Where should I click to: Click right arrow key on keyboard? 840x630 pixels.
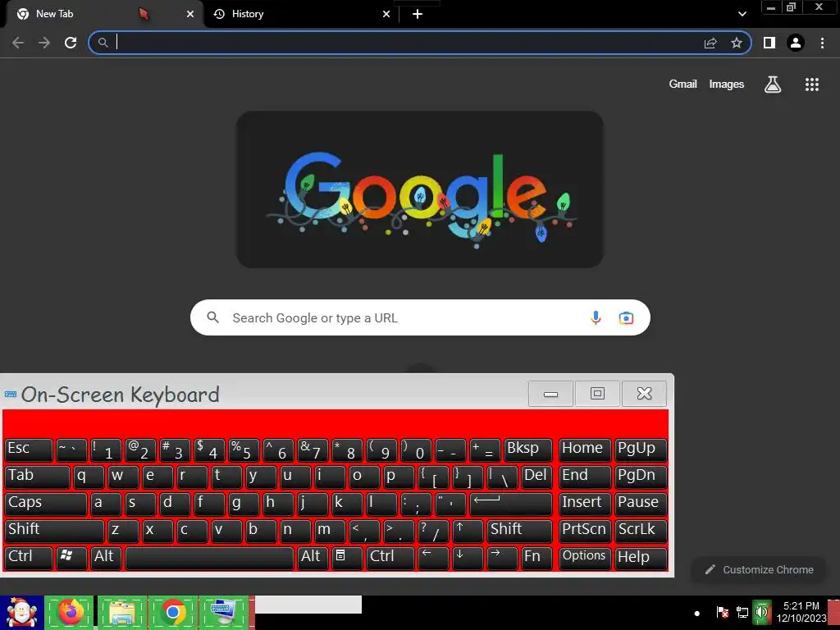point(502,558)
